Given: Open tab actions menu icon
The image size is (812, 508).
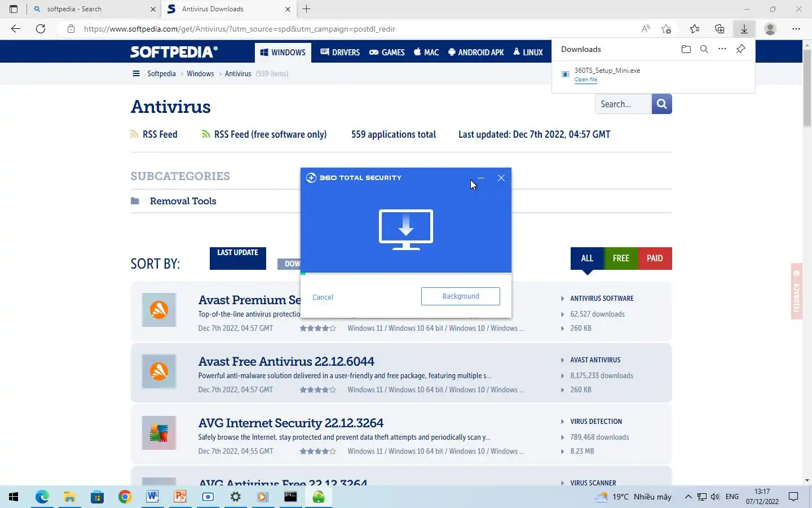Looking at the screenshot, I should point(14,9).
